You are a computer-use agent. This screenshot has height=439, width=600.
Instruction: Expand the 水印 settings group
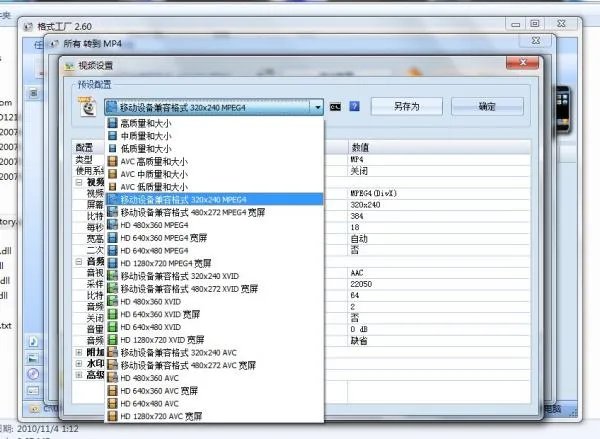tap(79, 363)
